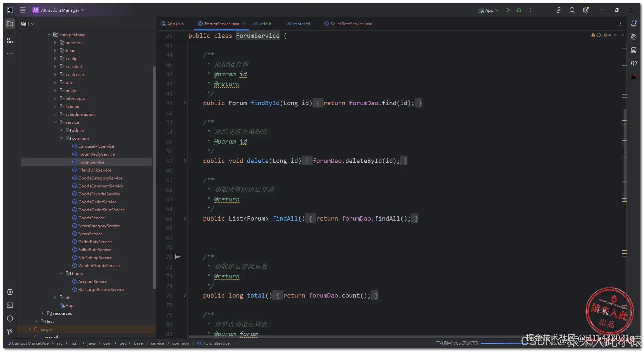The height and width of the screenshot is (352, 644).
Task: Run the App configuration
Action: [x=507, y=10]
